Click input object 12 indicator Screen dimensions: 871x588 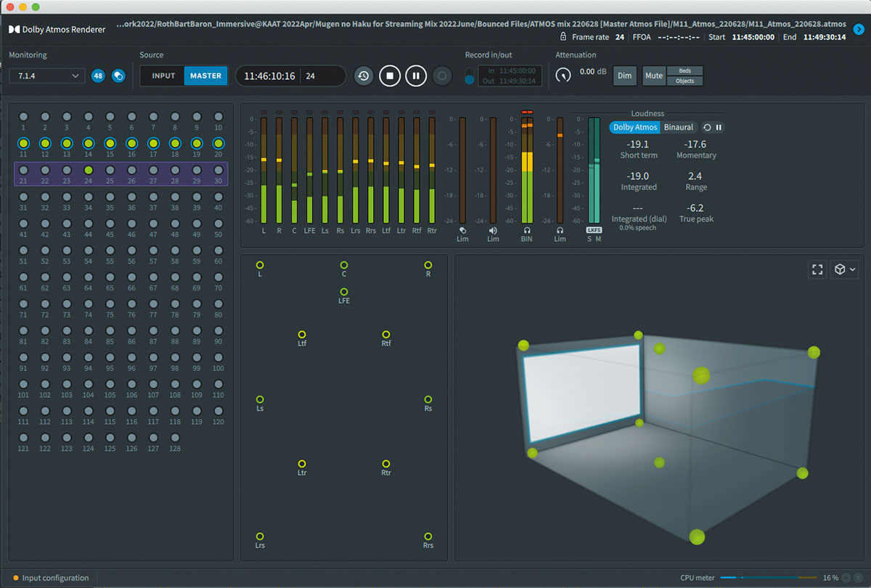(x=45, y=143)
